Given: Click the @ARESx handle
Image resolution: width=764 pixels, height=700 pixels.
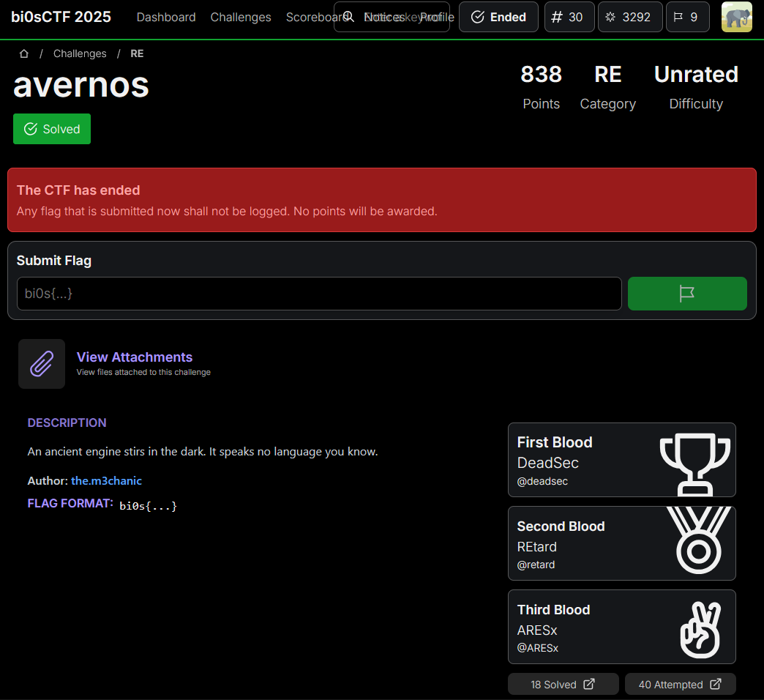Looking at the screenshot, I should tap(537, 648).
